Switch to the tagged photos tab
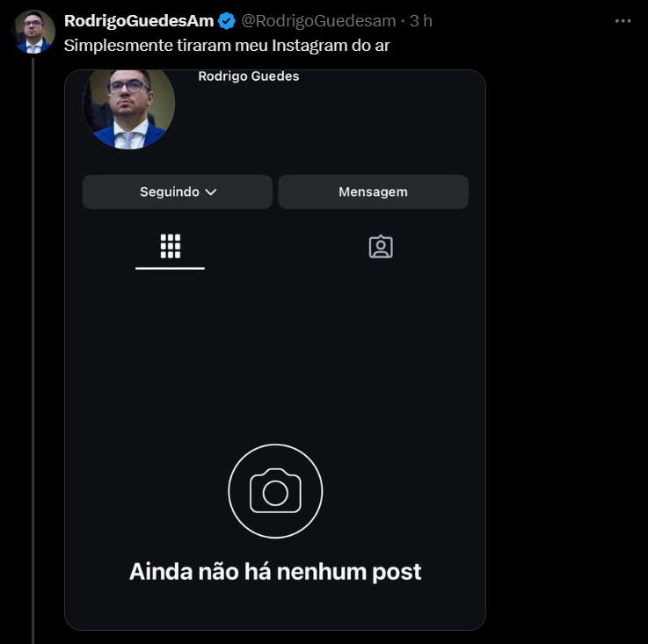Screen dimensions: 648x644 pyautogui.click(x=381, y=247)
